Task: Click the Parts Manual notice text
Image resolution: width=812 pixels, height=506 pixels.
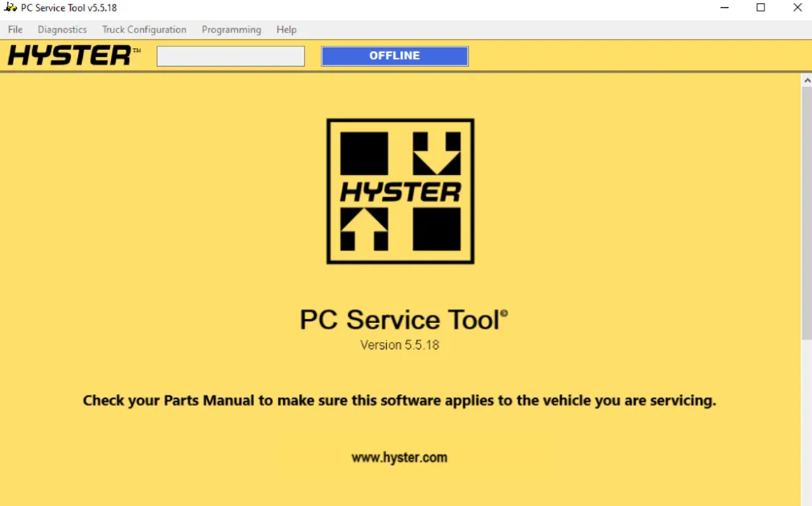Action: (399, 400)
